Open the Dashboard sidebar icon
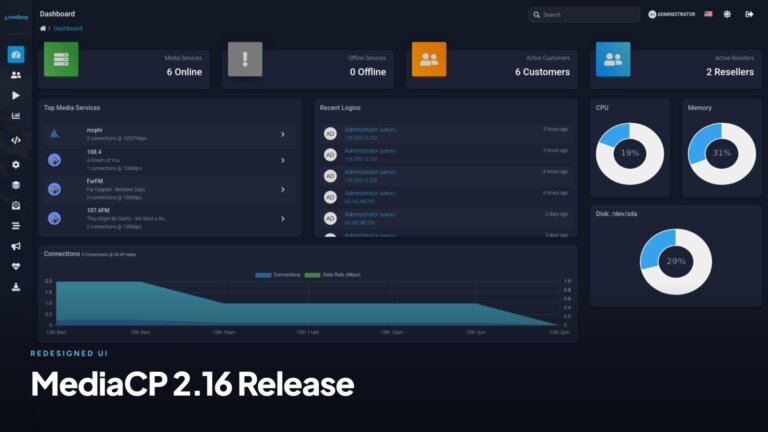Image resolution: width=768 pixels, height=432 pixels. (16, 54)
